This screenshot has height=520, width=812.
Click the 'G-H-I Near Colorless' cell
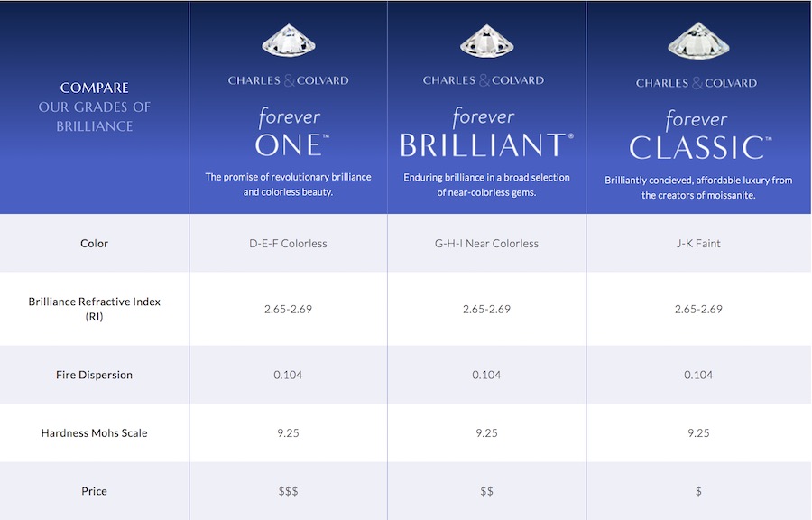(x=486, y=244)
